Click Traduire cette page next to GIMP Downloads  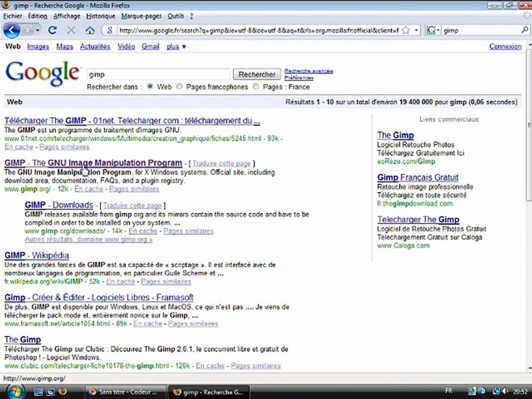132,206
